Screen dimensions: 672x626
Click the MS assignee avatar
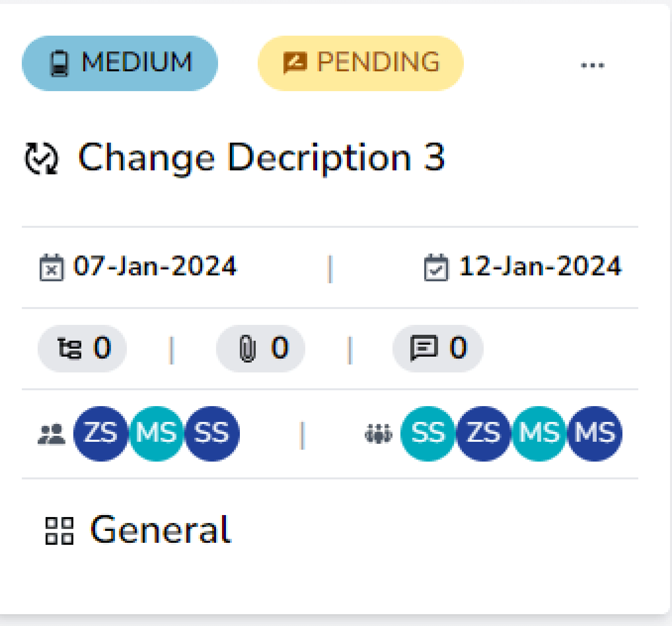tap(157, 435)
